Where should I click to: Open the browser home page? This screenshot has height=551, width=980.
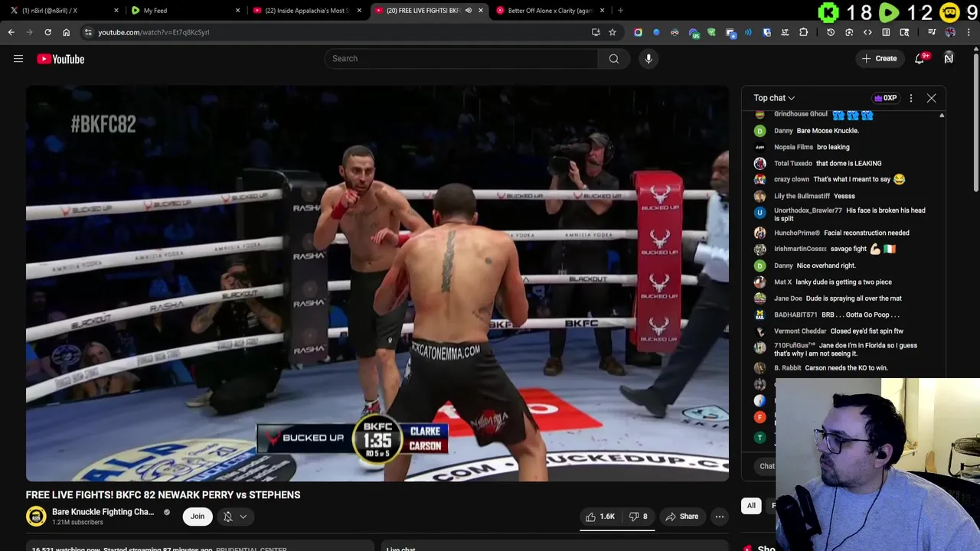(66, 32)
